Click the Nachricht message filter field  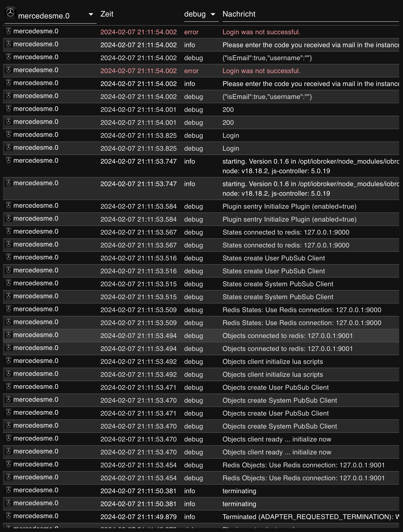[310, 14]
